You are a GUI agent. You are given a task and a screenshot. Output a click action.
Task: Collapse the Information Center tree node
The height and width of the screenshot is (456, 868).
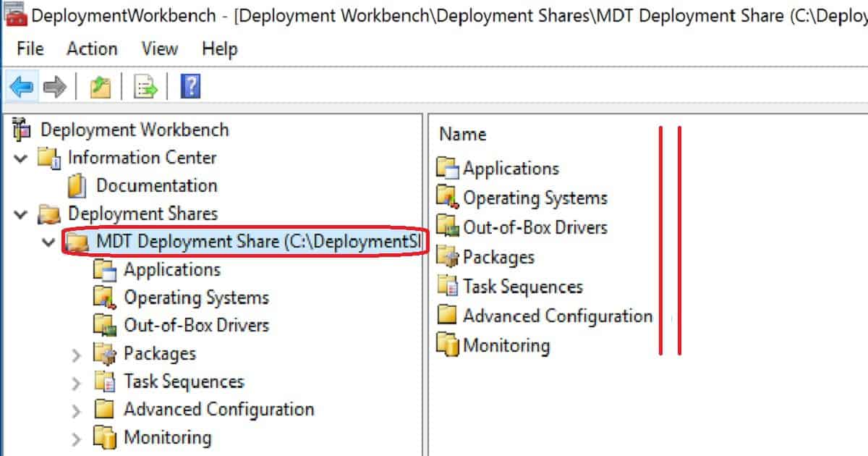(x=20, y=158)
